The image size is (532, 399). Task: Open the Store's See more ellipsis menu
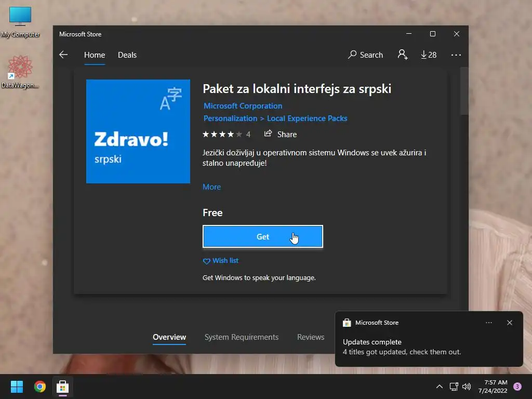click(x=456, y=55)
